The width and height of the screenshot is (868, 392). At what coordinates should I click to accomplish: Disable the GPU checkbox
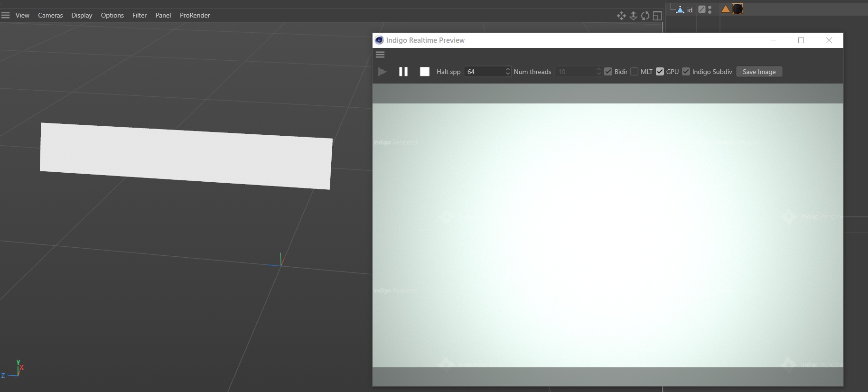pyautogui.click(x=660, y=72)
